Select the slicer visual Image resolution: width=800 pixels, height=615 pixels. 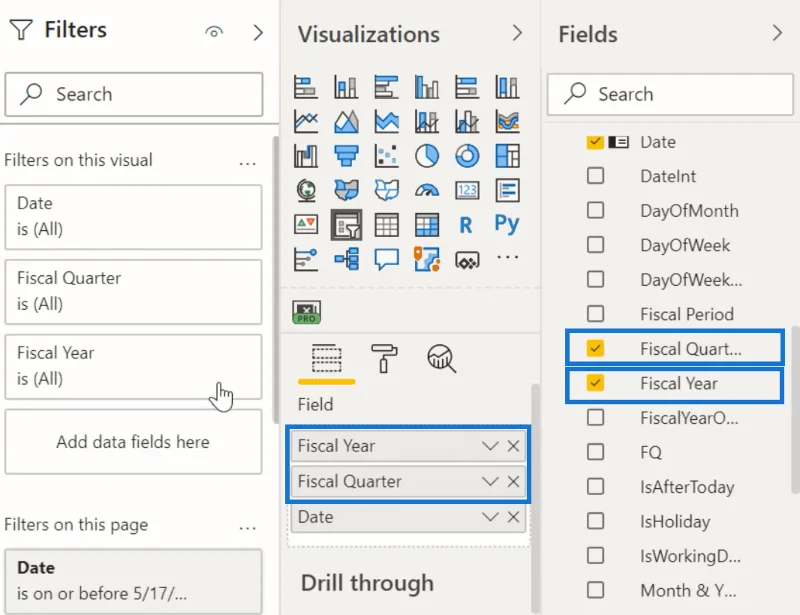[x=346, y=225]
